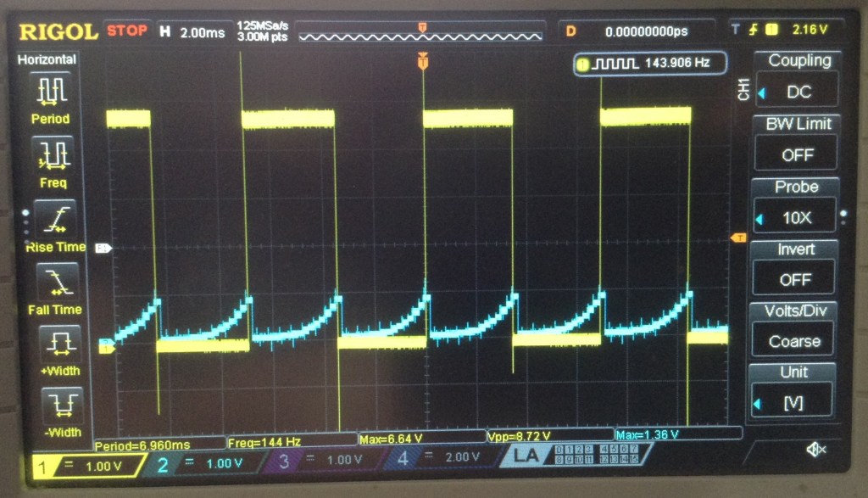Tap the waveform memory overview bar
The image size is (868, 498).
[420, 32]
